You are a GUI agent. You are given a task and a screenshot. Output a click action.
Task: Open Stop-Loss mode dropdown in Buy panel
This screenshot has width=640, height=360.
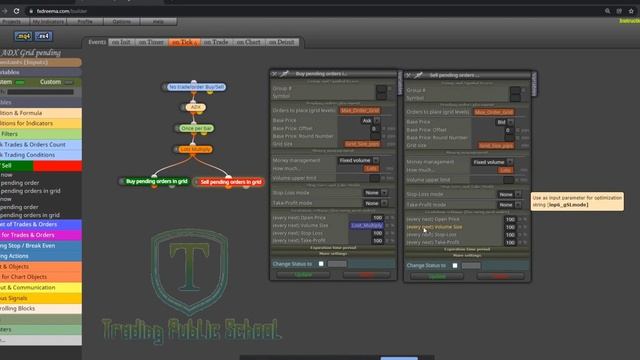click(x=376, y=193)
